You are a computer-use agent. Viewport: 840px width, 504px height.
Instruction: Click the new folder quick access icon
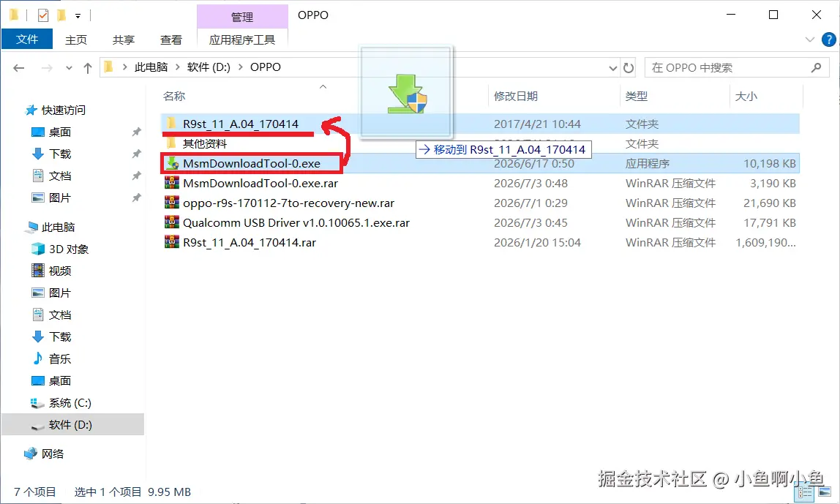[61, 15]
